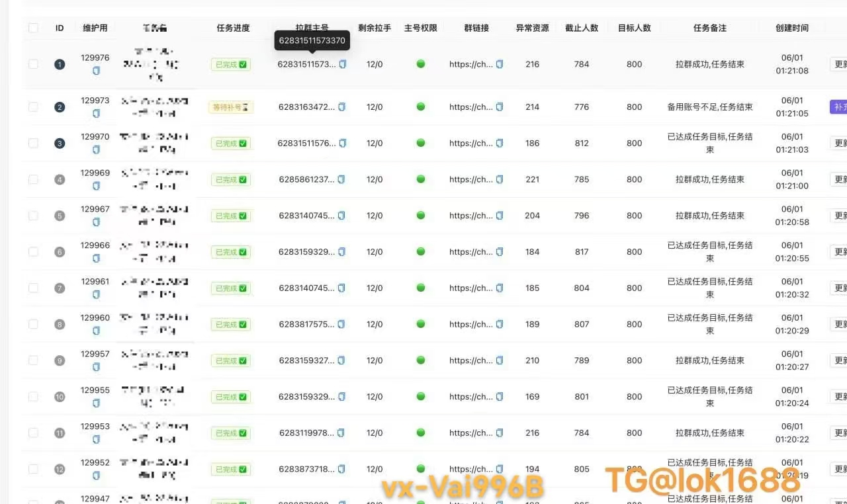Copy task ID 129969
The image size is (847, 504).
point(96,186)
